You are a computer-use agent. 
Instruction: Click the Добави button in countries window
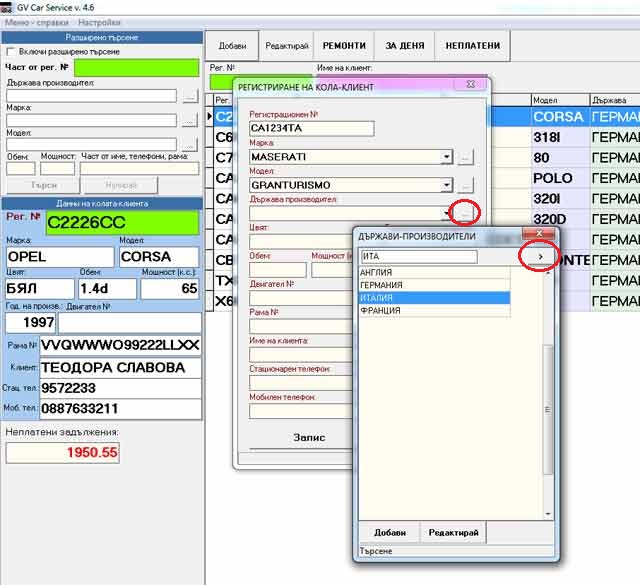(389, 533)
